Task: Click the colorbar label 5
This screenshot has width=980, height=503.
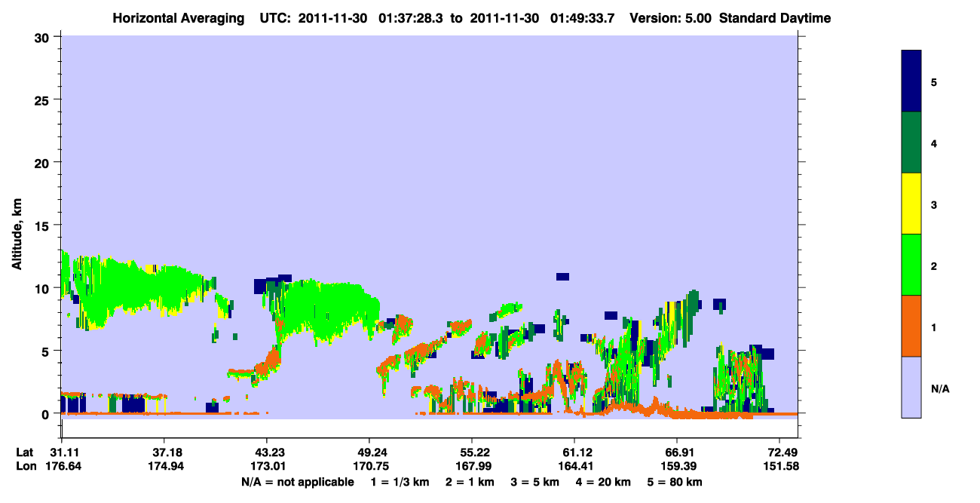Action: [934, 81]
